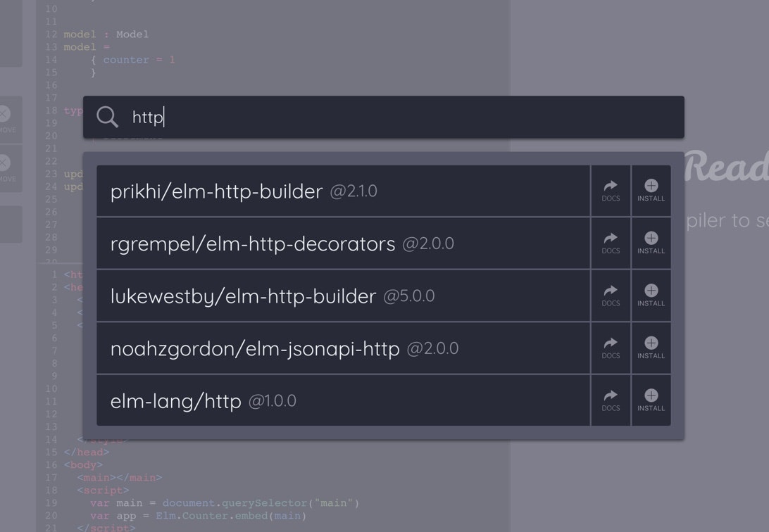Screen dimensions: 769x532
Task: Select prikhi/elm-http-builder result row
Action: [344, 191]
